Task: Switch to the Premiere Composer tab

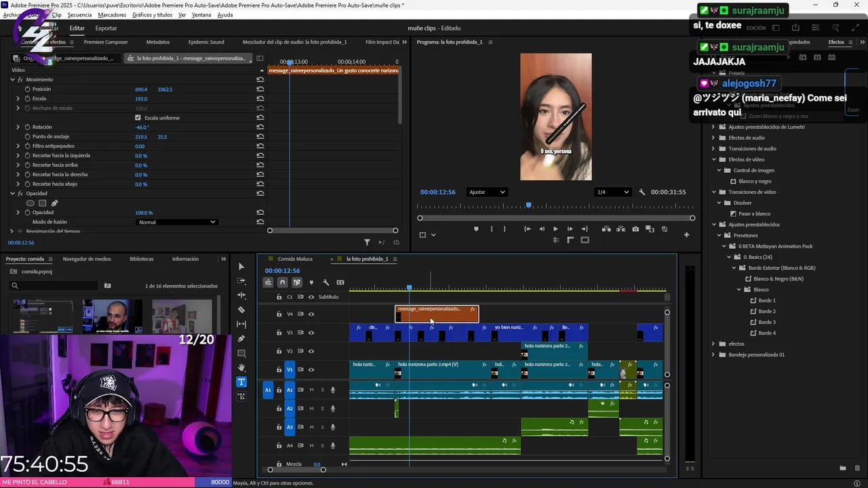Action: [x=106, y=42]
